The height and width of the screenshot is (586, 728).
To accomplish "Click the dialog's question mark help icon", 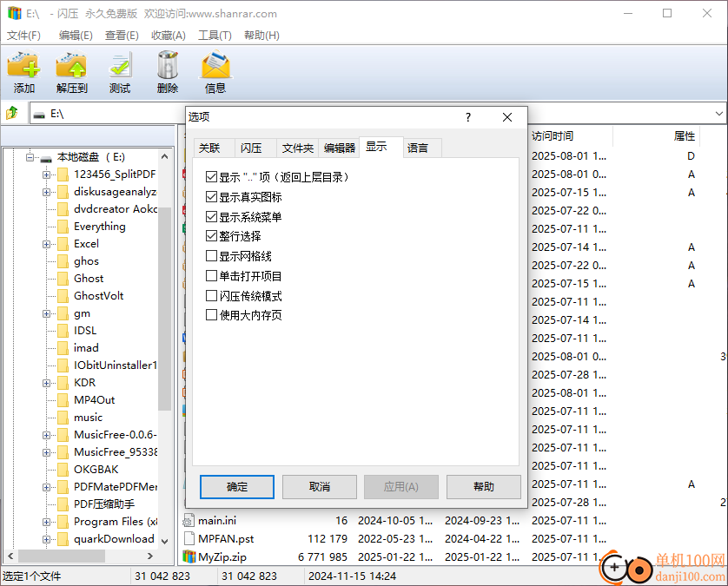I will [x=468, y=117].
